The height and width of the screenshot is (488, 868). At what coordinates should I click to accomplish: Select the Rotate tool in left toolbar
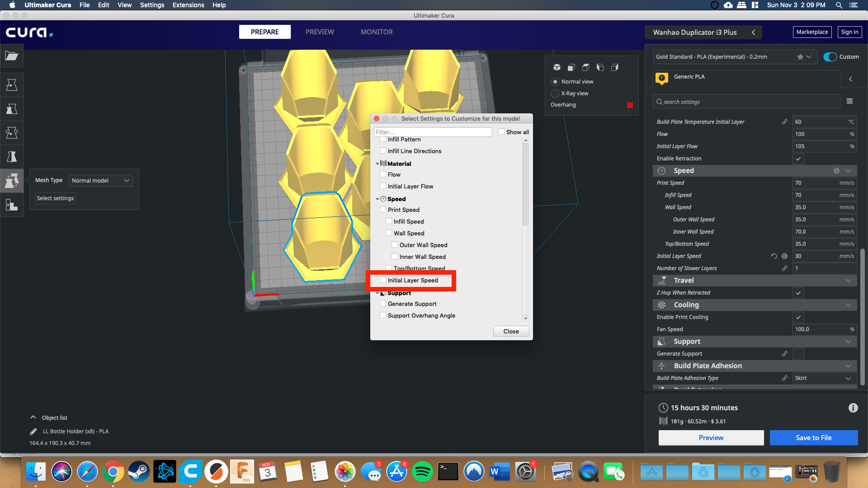(12, 133)
